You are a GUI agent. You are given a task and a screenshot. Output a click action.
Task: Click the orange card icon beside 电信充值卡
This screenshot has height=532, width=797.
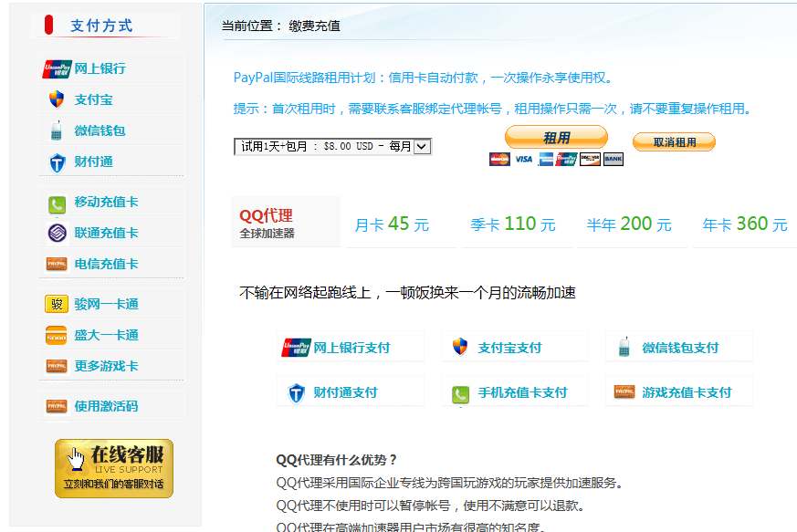pos(57,265)
